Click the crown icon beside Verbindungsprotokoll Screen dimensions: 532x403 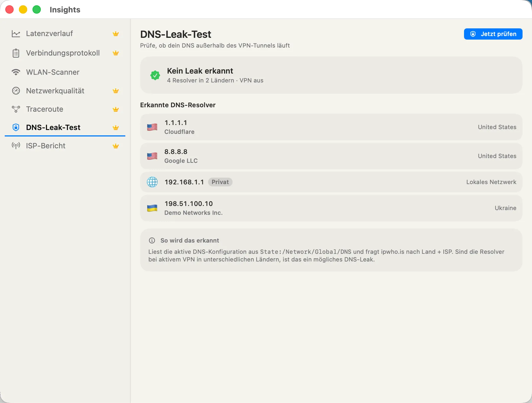116,53
